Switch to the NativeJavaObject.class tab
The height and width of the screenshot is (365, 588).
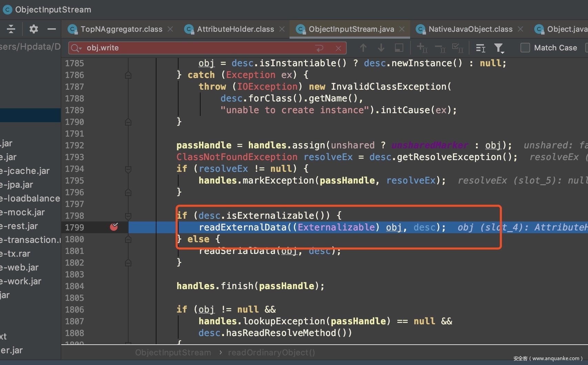[470, 29]
